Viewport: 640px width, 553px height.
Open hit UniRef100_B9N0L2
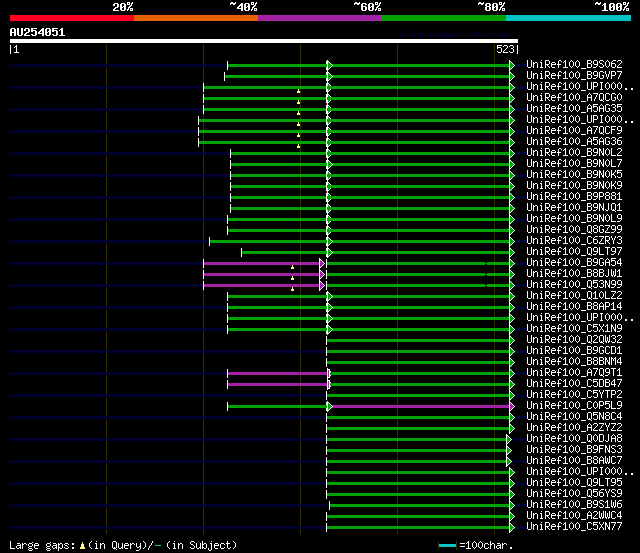pyautogui.click(x=574, y=153)
